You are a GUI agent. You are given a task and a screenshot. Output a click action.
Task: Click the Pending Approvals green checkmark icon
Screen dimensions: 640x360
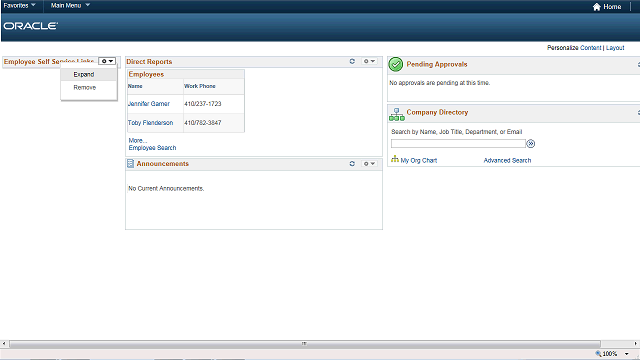pos(396,64)
